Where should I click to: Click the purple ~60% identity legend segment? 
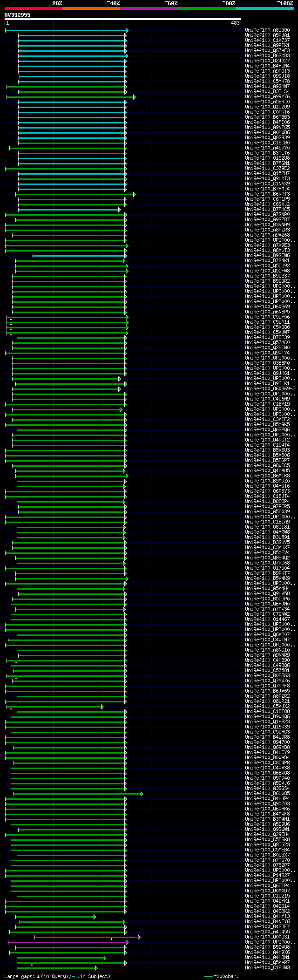[149, 8]
